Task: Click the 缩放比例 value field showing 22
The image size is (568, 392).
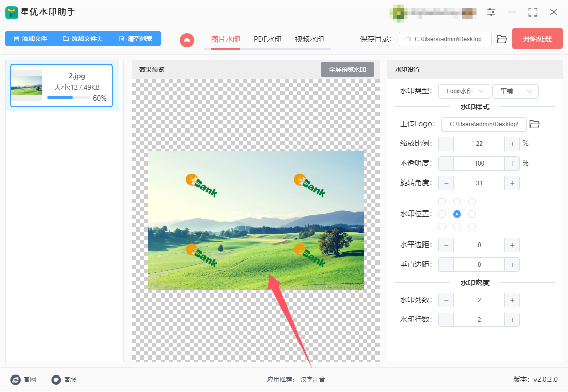Action: (x=479, y=144)
